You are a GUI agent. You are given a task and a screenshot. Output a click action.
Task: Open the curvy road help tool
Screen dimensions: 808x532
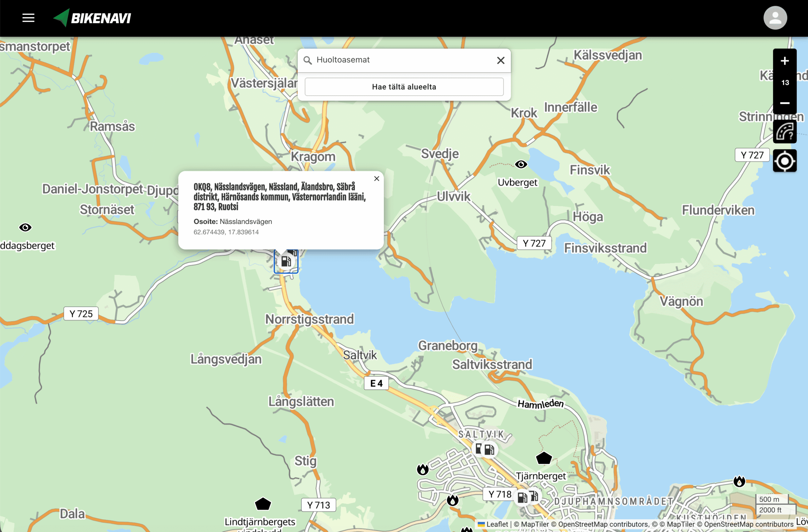click(785, 132)
